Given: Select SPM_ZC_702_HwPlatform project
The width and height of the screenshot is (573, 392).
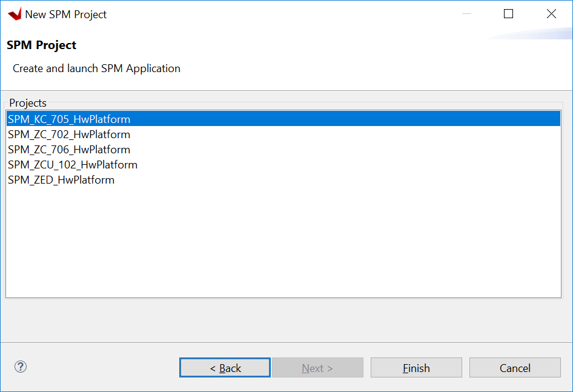Looking at the screenshot, I should 68,134.
